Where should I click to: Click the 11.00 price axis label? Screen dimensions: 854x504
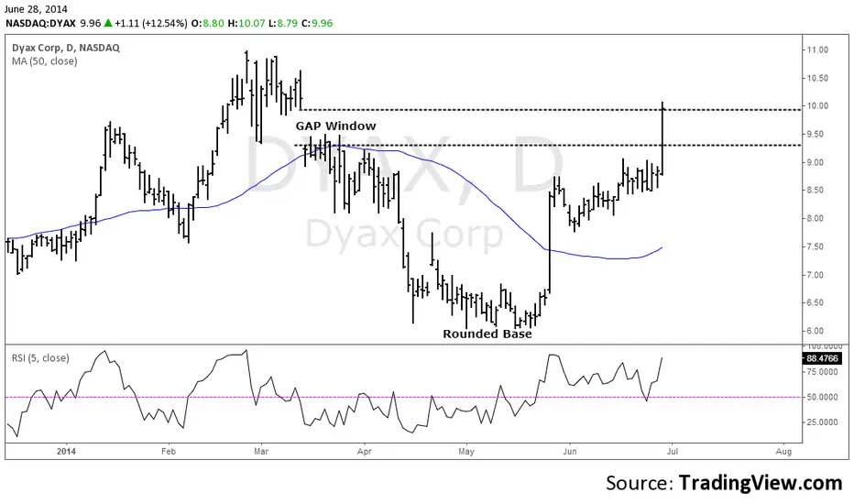pyautogui.click(x=817, y=49)
